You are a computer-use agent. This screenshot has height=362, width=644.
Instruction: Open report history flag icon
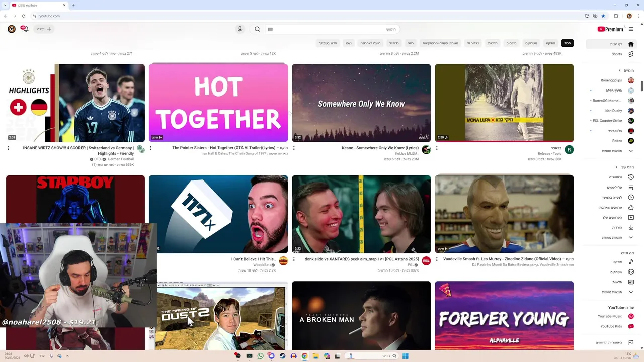coord(631,342)
